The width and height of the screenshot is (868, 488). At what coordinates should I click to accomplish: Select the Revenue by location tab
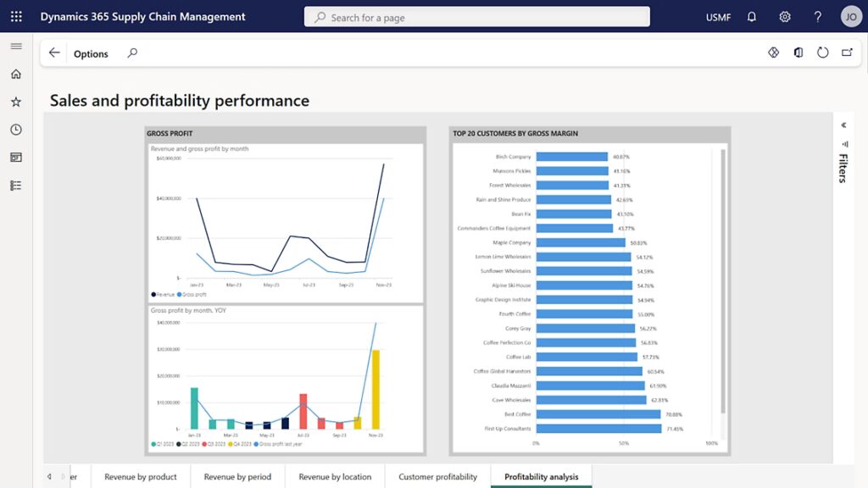click(x=335, y=477)
